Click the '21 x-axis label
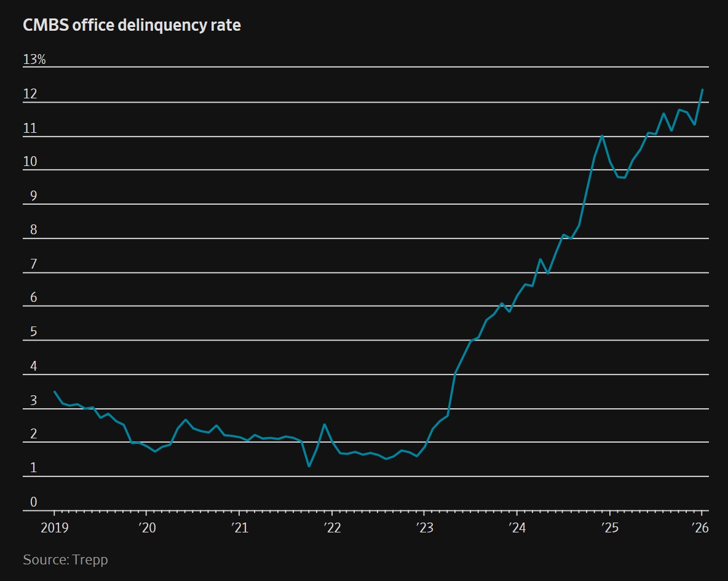Image resolution: width=728 pixels, height=581 pixels. click(239, 528)
